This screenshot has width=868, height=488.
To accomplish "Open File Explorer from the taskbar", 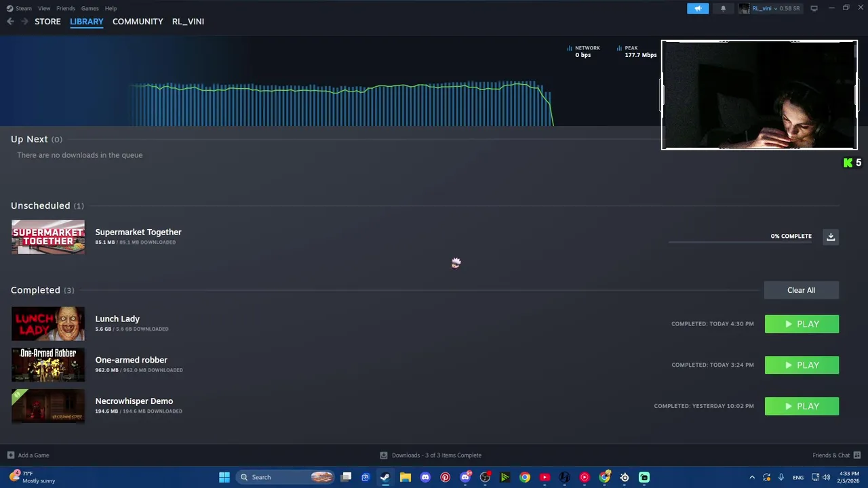I will 406,477.
